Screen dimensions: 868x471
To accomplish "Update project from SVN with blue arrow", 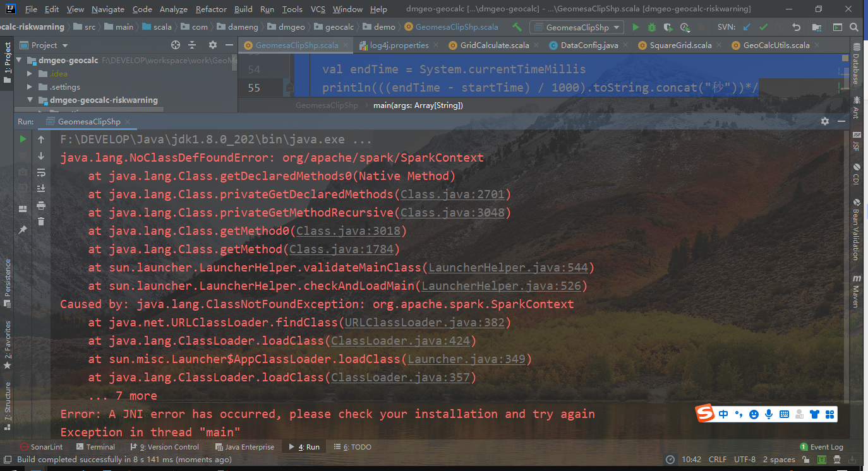I will (747, 27).
